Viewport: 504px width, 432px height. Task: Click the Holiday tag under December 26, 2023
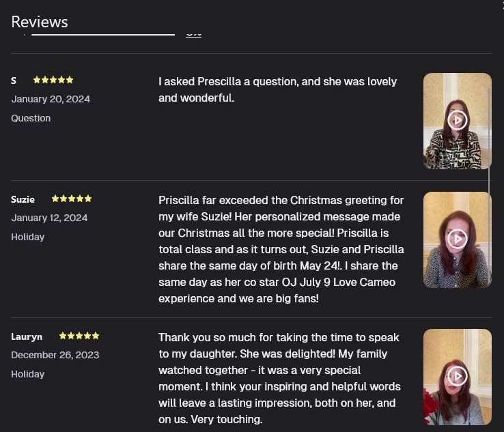27,374
